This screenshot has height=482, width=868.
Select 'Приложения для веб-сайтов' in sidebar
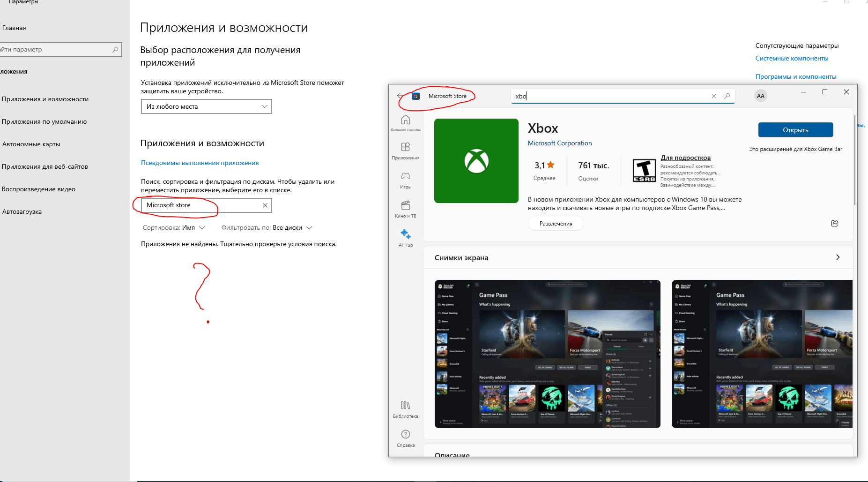pos(45,166)
